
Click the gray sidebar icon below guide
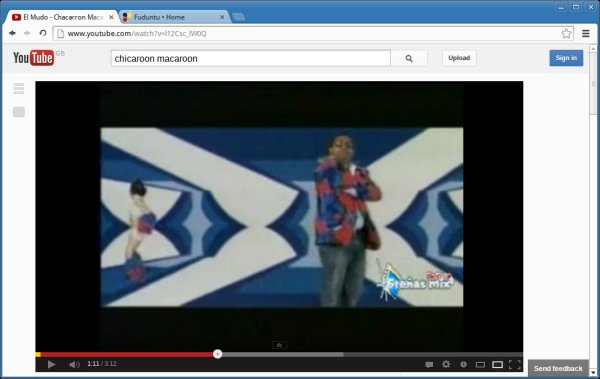(x=19, y=112)
